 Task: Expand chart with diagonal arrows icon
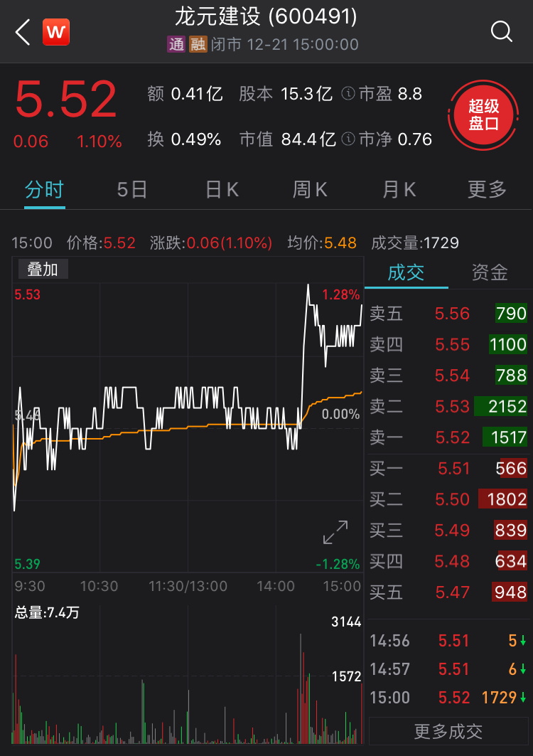click(x=335, y=532)
